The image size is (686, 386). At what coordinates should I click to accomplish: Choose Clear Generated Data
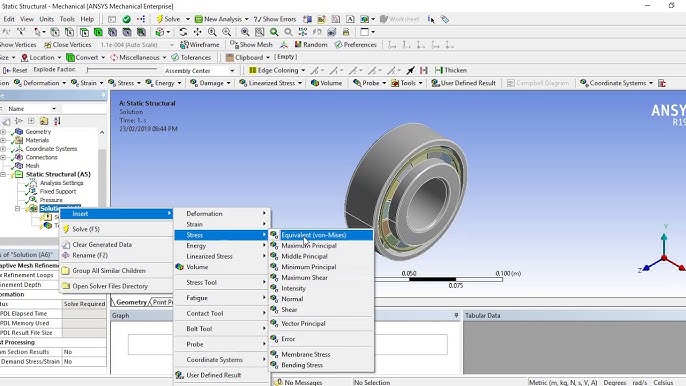116,245
